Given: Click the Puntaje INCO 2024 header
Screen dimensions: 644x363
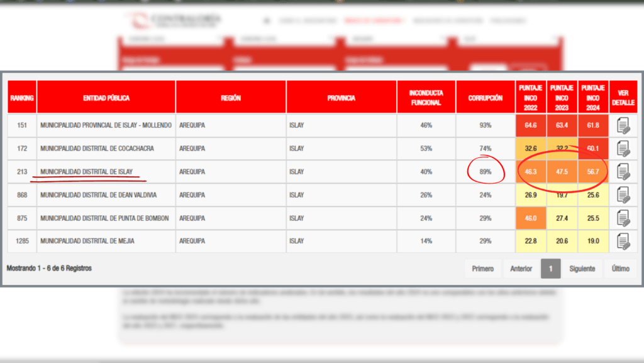Looking at the screenshot, I should pyautogui.click(x=592, y=98).
